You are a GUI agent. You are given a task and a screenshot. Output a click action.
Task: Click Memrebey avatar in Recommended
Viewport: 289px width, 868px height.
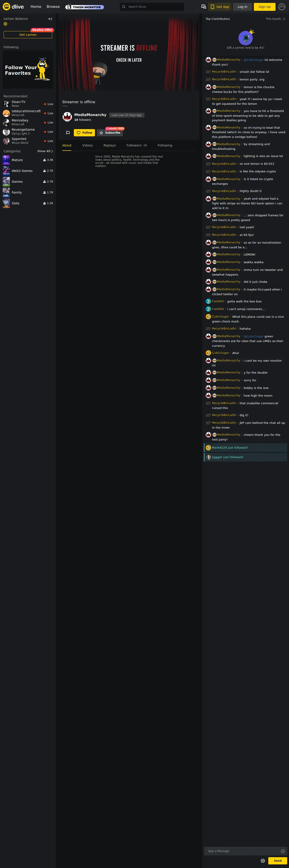6,122
